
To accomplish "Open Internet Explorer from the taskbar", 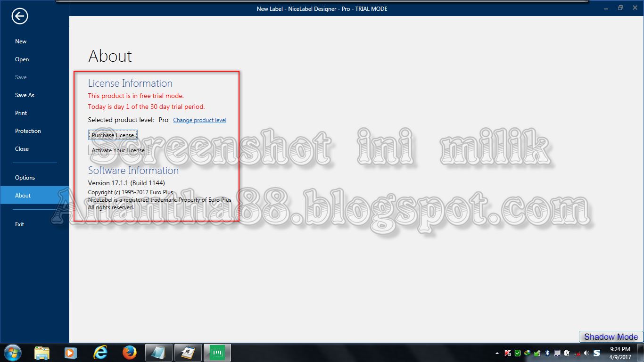I will point(100,353).
